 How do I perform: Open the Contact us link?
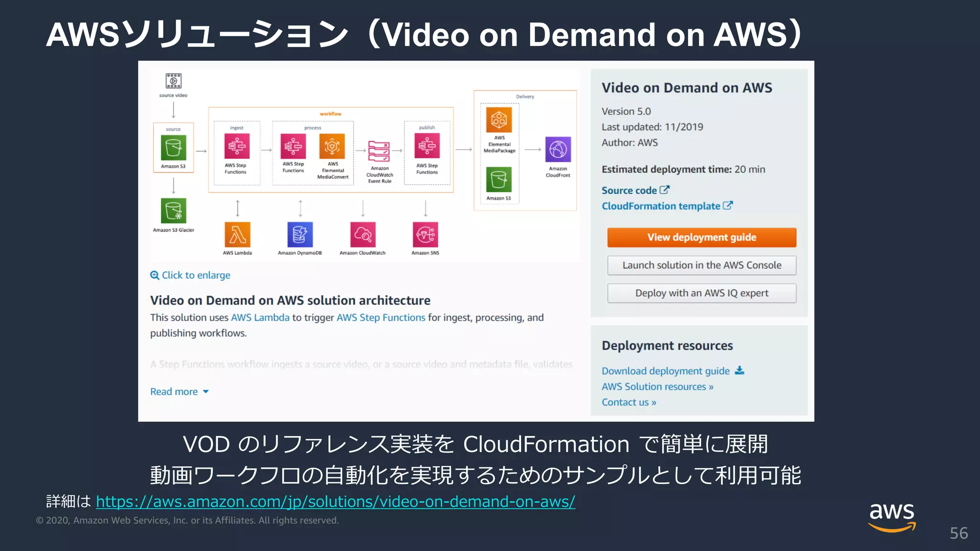coord(629,402)
